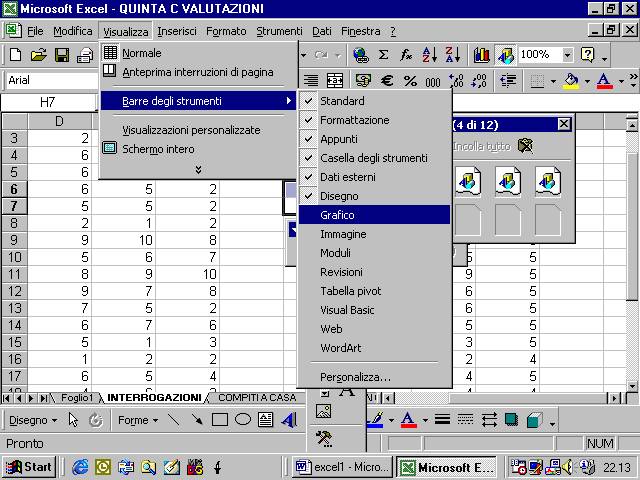Enable the Grafico toolbar

pyautogui.click(x=375, y=215)
